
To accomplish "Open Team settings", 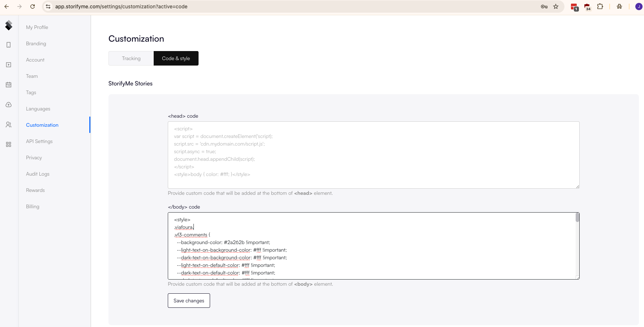I will tap(32, 76).
